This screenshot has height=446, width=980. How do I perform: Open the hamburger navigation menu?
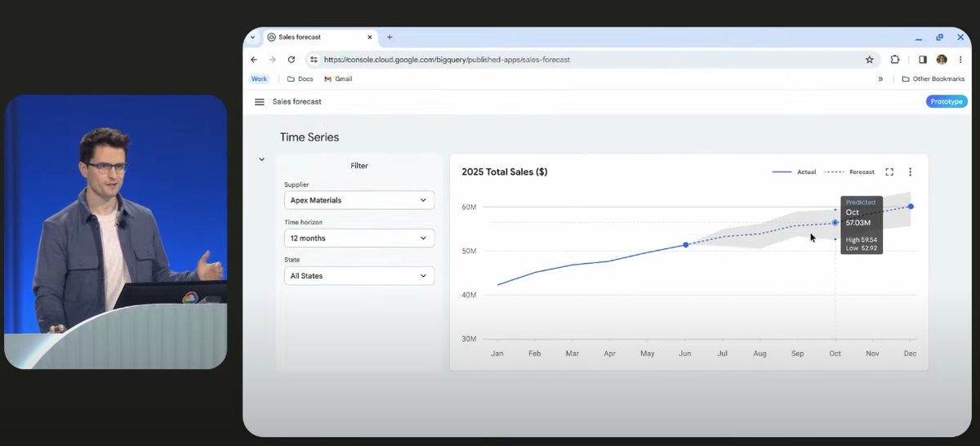pos(260,102)
